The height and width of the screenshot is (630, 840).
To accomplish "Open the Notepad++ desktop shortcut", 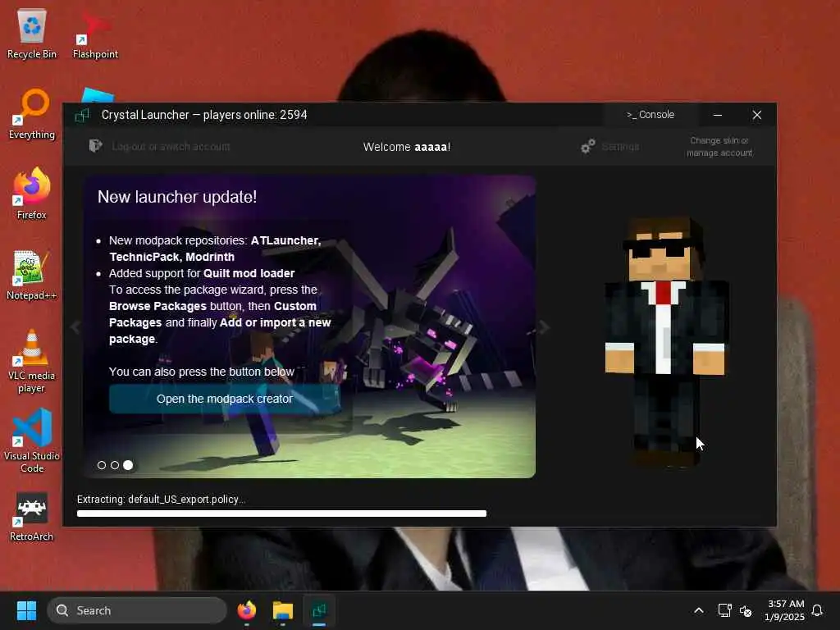I will click(32, 275).
